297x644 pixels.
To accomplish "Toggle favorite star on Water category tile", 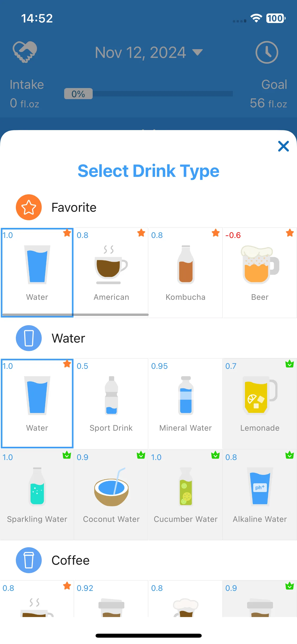I will pyautogui.click(x=67, y=364).
